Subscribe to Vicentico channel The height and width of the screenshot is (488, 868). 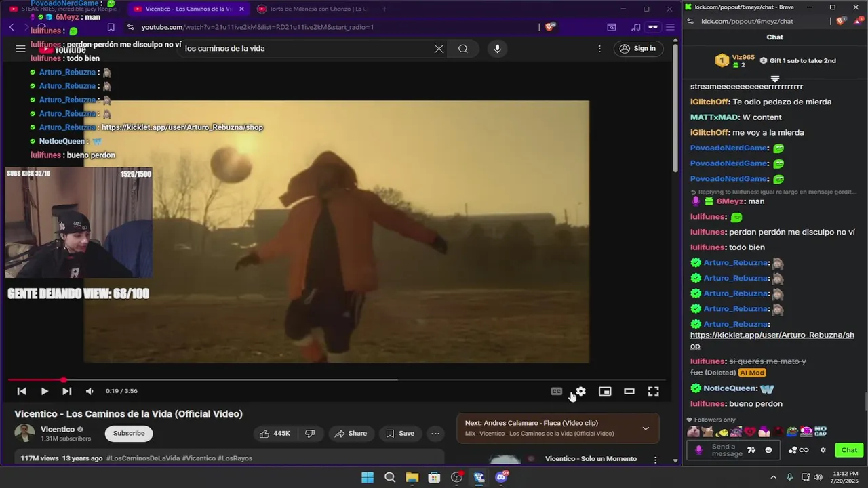[x=129, y=433]
